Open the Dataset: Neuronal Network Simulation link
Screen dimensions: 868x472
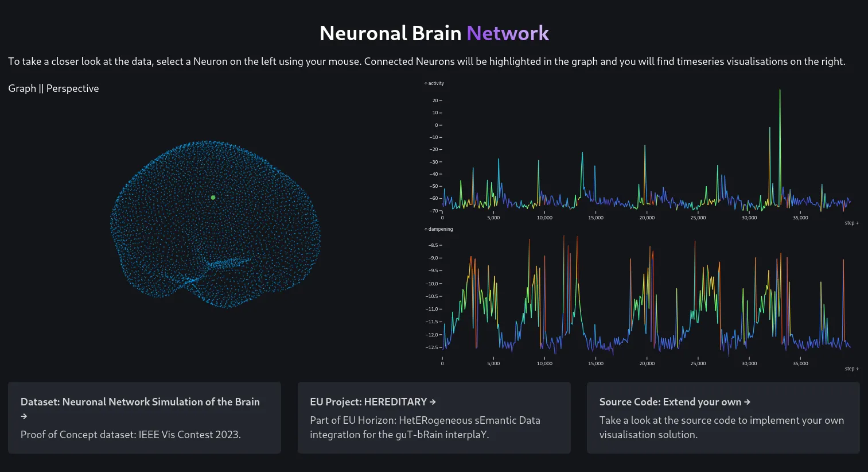tap(139, 401)
